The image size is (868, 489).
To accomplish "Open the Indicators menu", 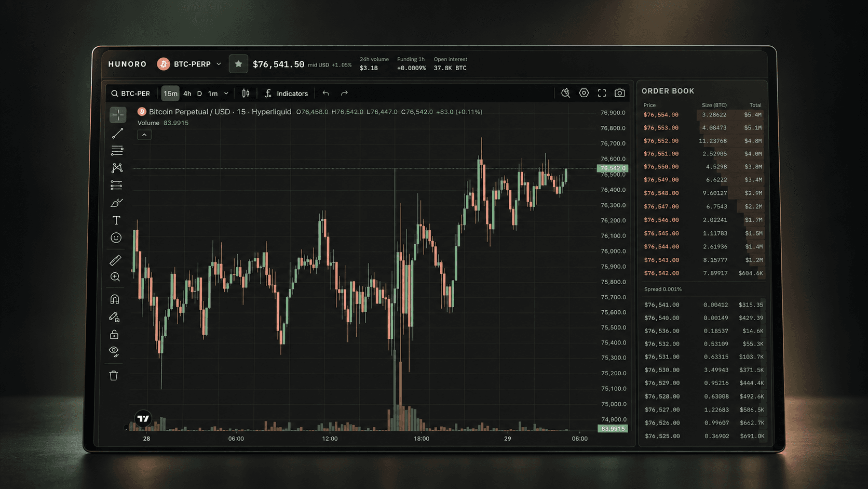I will coord(286,94).
